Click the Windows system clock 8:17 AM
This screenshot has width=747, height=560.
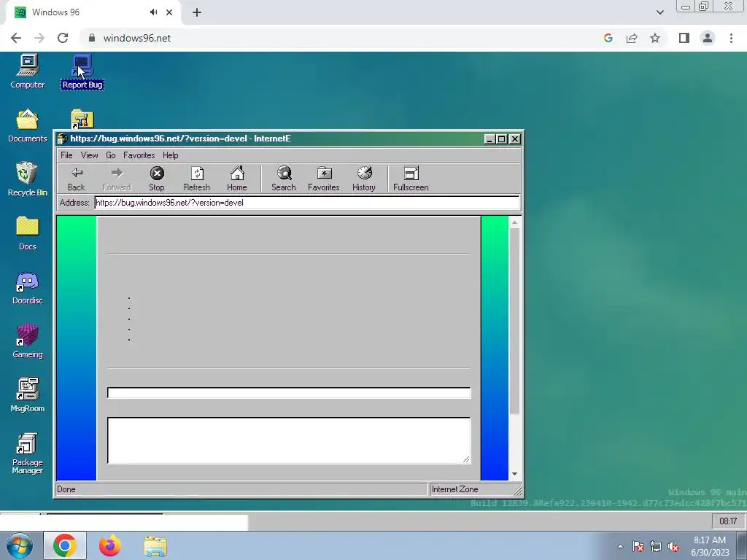click(x=710, y=546)
